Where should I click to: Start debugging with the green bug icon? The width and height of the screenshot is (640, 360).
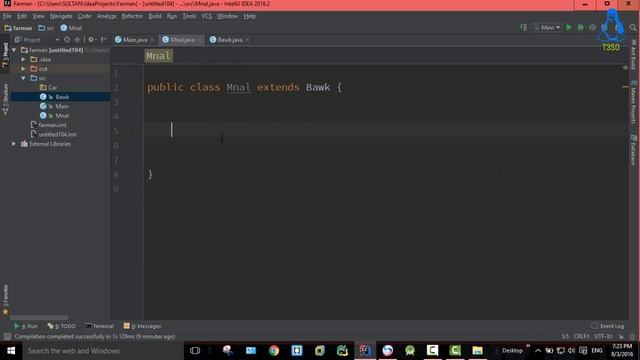(x=580, y=27)
